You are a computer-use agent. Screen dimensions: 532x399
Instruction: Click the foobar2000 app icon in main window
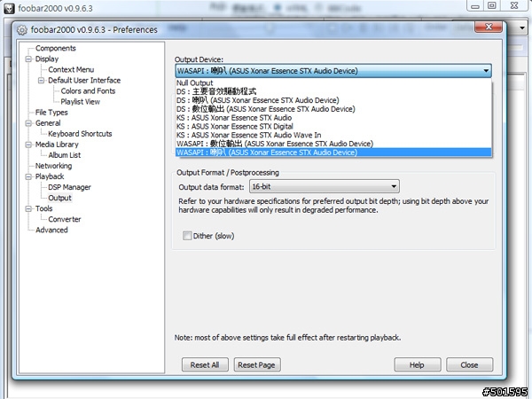(x=9, y=8)
